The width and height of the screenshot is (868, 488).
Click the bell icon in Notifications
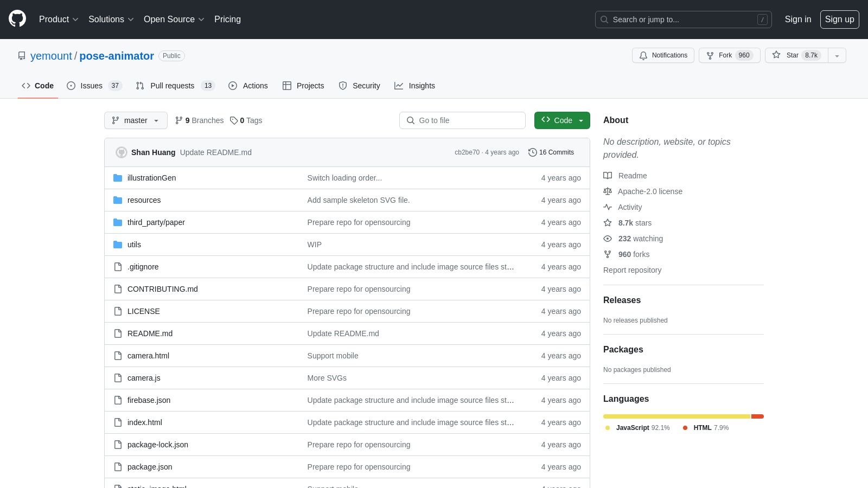pos(643,55)
